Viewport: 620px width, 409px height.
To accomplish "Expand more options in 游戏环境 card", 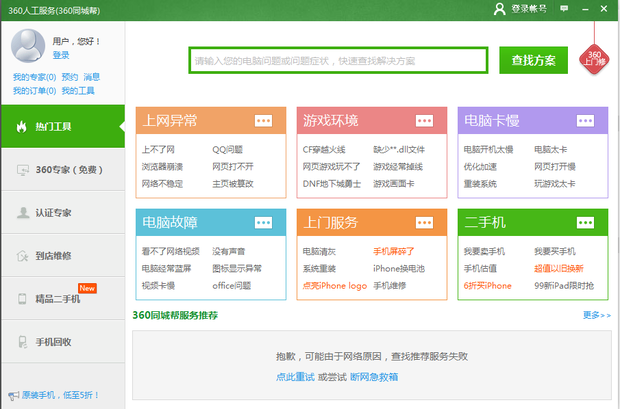I will click(425, 121).
